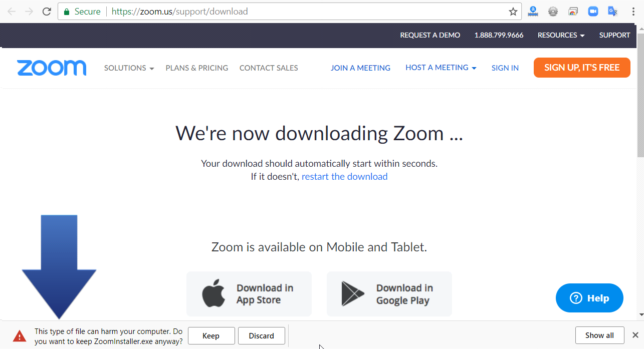Screen dimensions: 644x349
Task: Click the restart the download link
Action: tap(344, 176)
